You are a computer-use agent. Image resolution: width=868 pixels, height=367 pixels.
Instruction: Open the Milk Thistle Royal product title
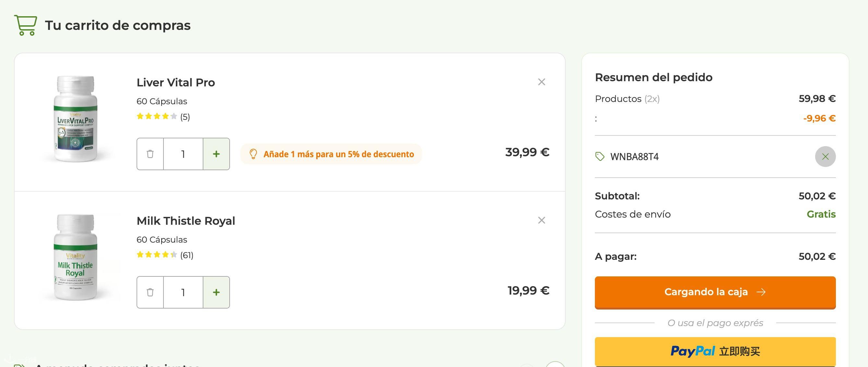click(186, 221)
